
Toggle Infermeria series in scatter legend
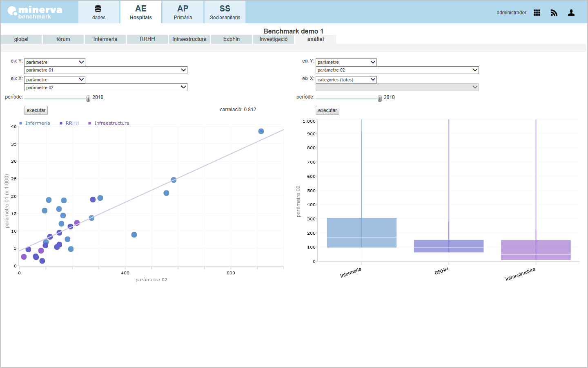tap(35, 123)
